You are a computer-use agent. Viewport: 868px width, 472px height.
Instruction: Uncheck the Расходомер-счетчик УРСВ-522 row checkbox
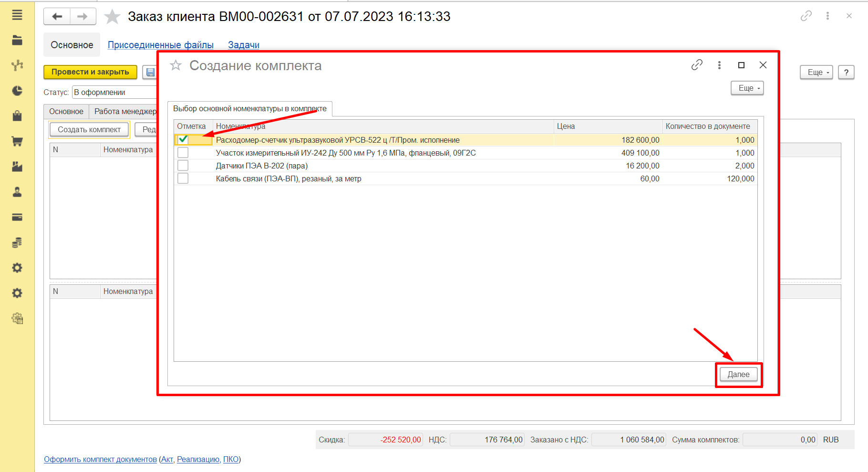183,140
